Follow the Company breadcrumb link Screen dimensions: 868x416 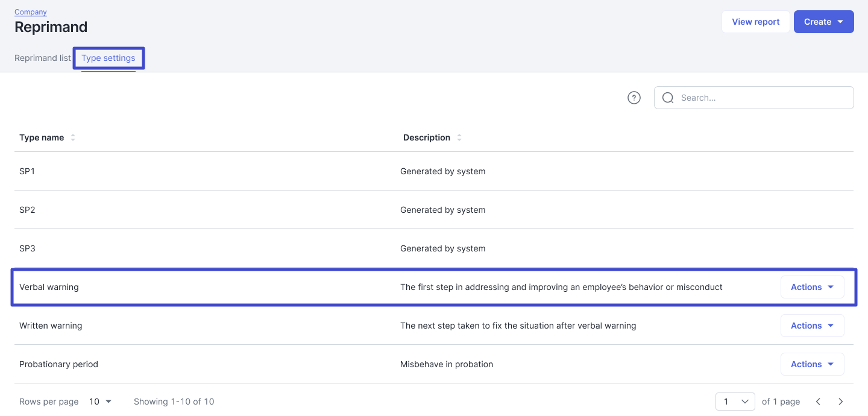31,12
